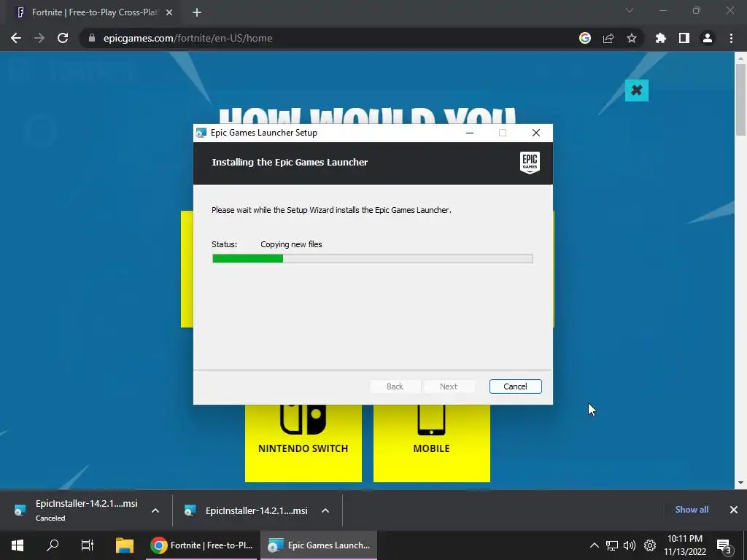The height and width of the screenshot is (560, 747).
Task: Click the installer progress bar
Action: 373,259
